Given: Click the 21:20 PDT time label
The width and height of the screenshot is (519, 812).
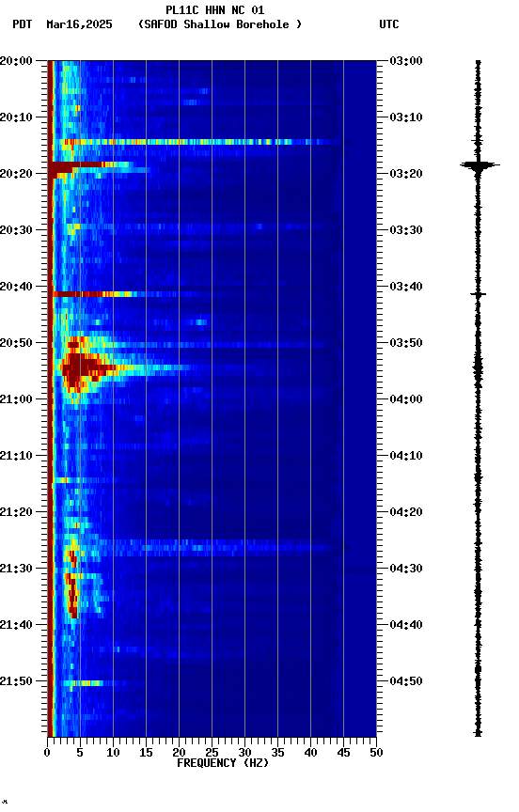Looking at the screenshot, I should 17,513.
